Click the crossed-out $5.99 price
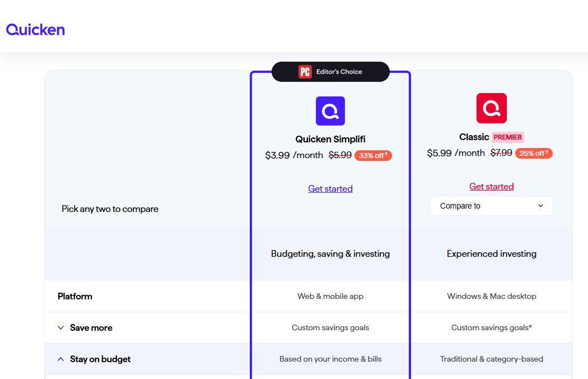 coord(340,155)
